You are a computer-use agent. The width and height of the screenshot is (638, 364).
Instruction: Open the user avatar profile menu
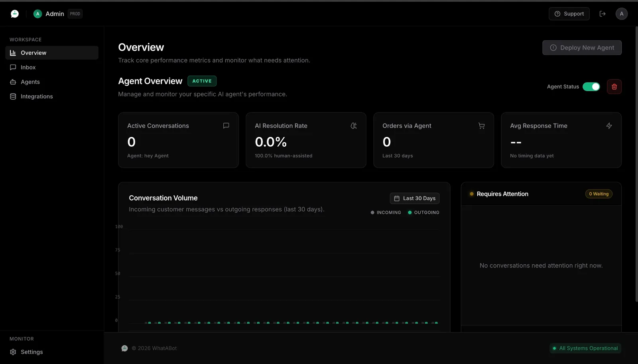coord(621,14)
